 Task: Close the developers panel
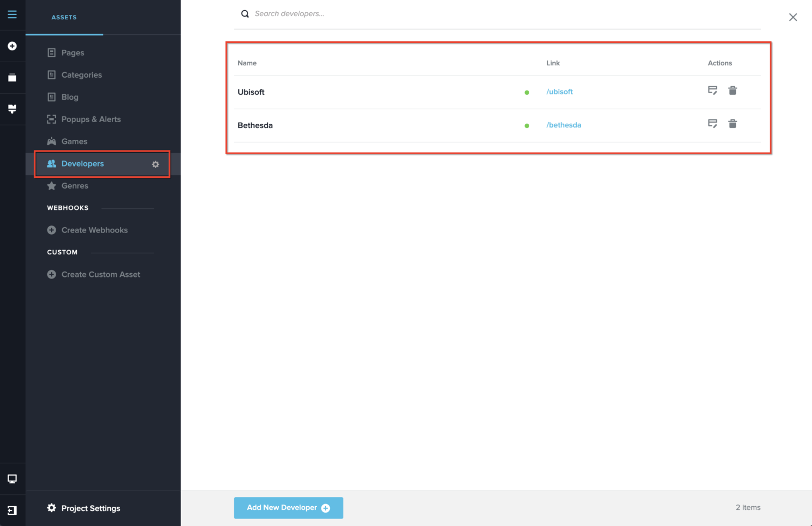point(793,17)
